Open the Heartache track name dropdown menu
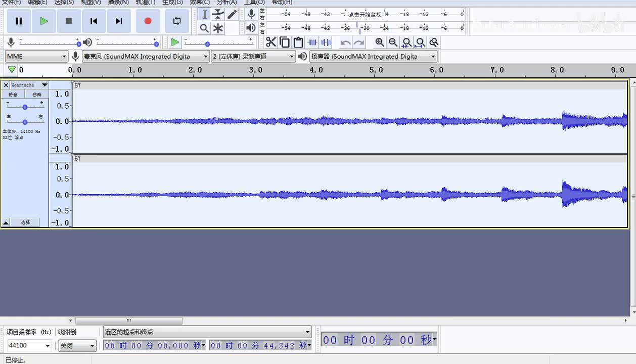636x364 pixels. tap(29, 85)
